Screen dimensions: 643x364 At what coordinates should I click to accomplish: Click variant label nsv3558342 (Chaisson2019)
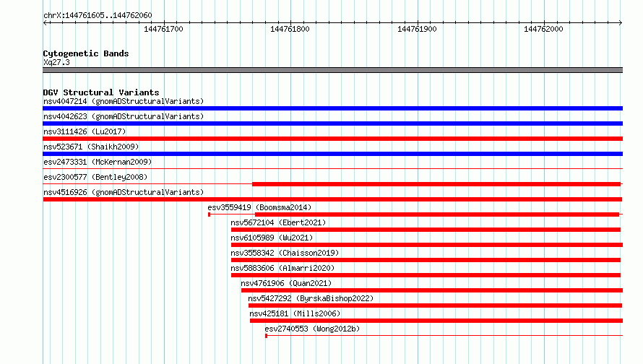pyautogui.click(x=285, y=253)
